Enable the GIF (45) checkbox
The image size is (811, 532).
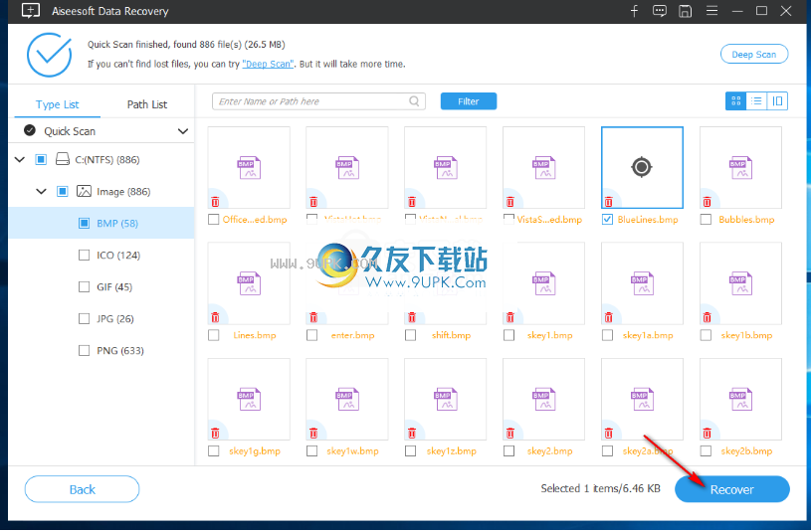point(84,286)
